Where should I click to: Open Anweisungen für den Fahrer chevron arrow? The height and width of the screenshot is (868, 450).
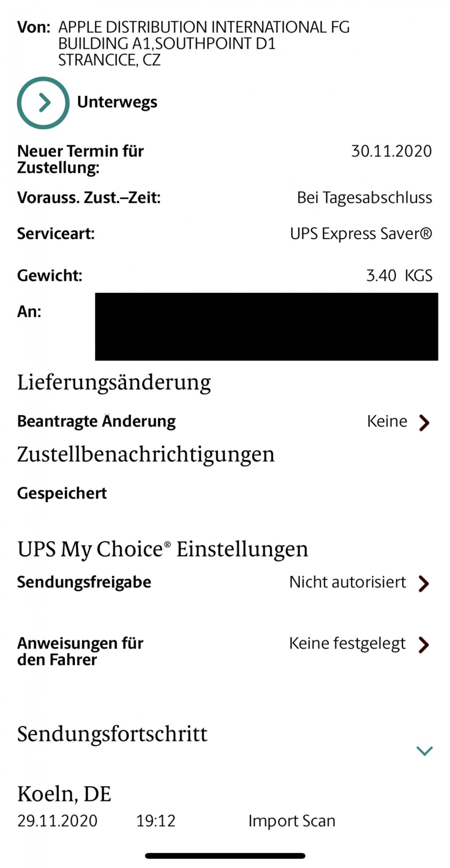[424, 644]
